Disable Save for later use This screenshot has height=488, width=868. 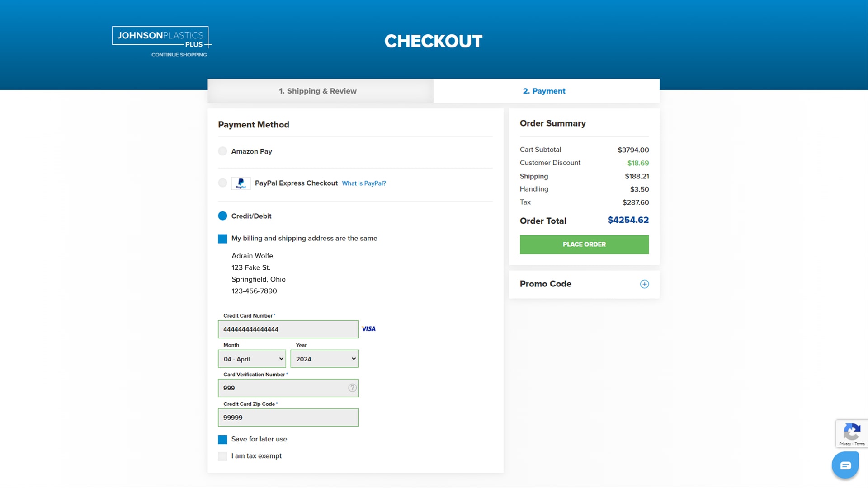(222, 439)
